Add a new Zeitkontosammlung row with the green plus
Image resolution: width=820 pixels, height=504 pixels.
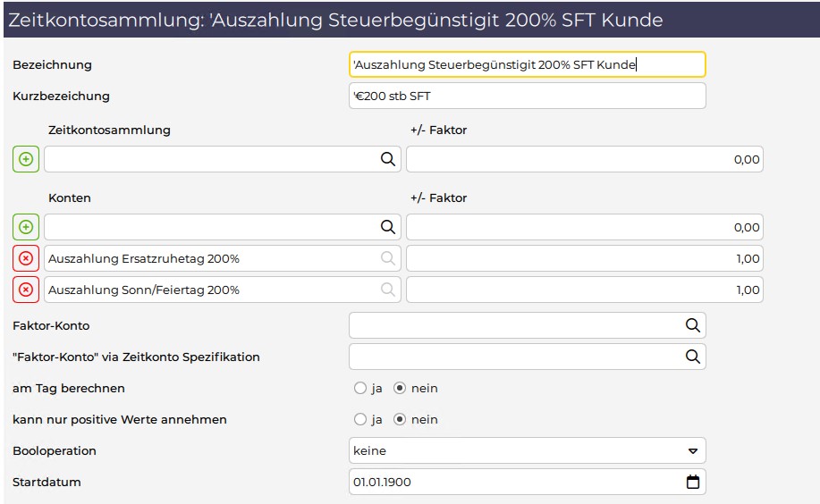click(x=26, y=159)
